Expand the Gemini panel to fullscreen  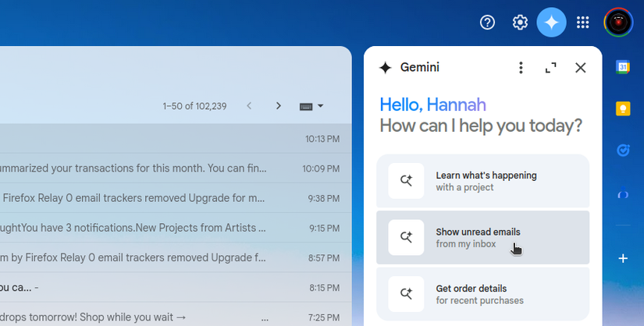550,68
